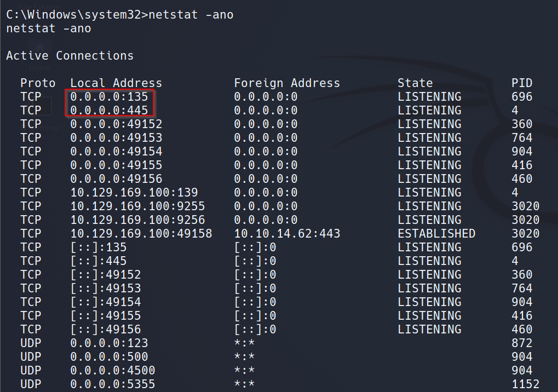Click the UDP 0.0.0.0:123 local address
This screenshot has width=558, height=392.
pos(109,343)
